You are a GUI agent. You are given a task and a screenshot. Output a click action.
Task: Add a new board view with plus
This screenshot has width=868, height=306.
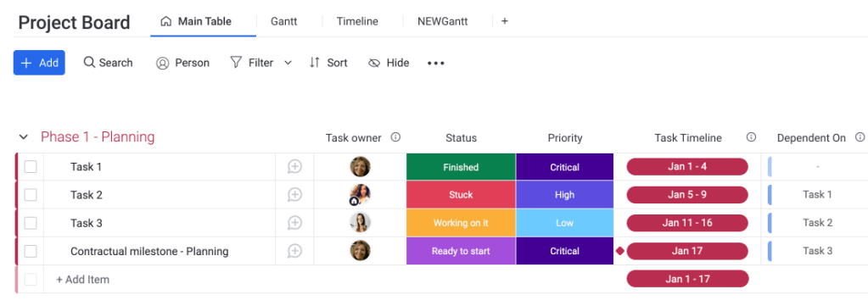504,21
